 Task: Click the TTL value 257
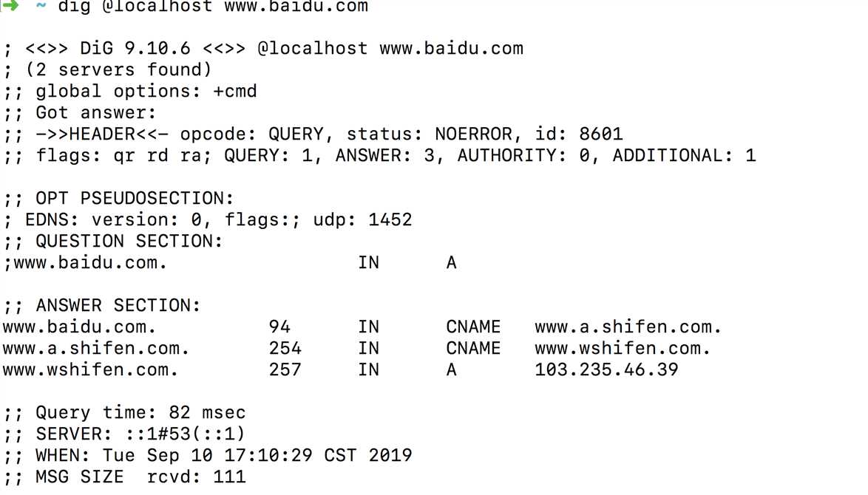click(x=285, y=369)
